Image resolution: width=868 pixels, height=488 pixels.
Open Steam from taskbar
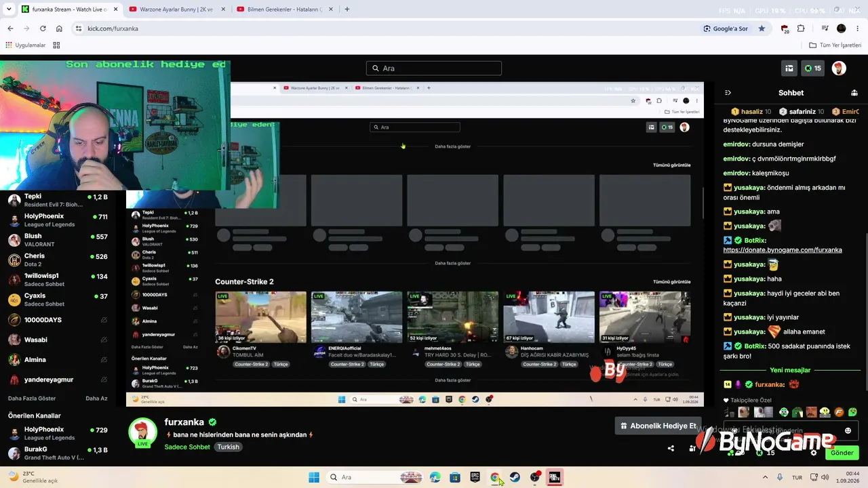(515, 477)
